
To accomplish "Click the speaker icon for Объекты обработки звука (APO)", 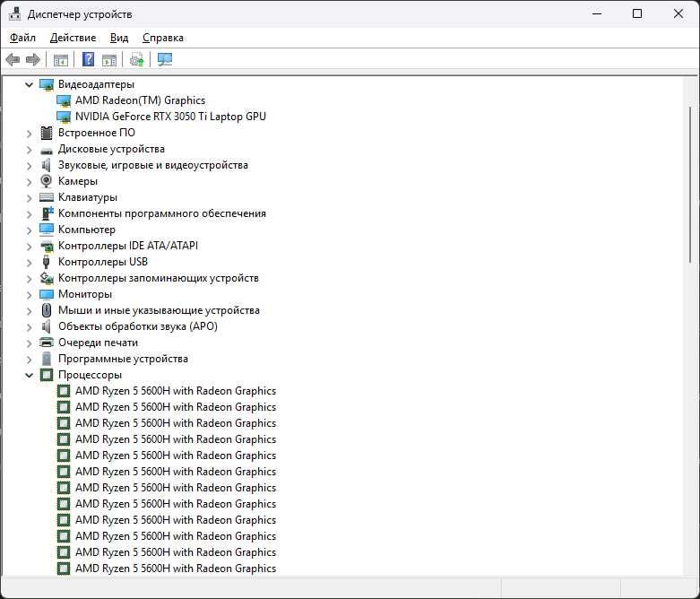I will tap(46, 326).
